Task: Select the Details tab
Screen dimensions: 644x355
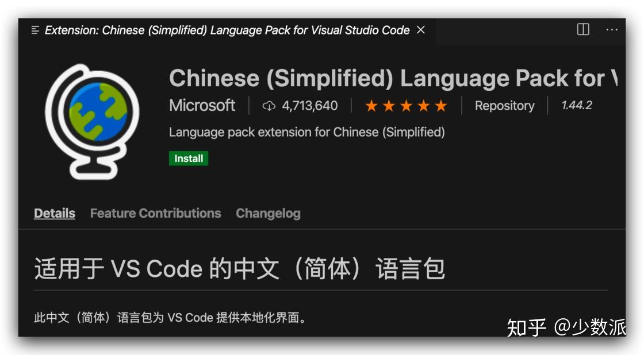Action: tap(54, 213)
